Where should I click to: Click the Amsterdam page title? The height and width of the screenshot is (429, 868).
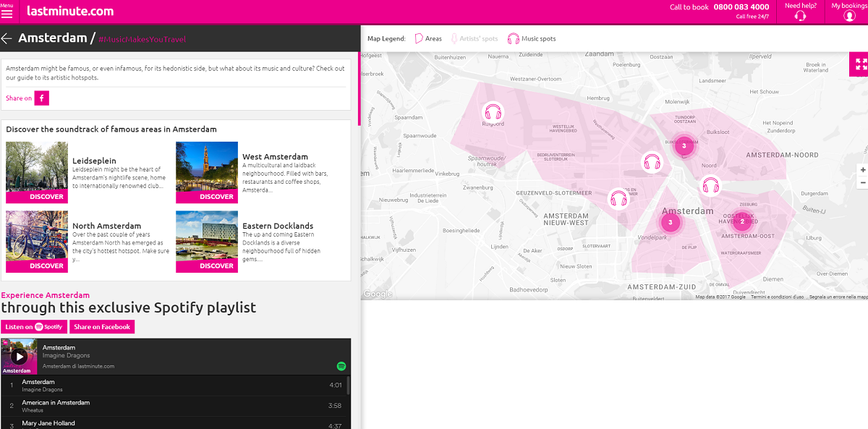52,38
